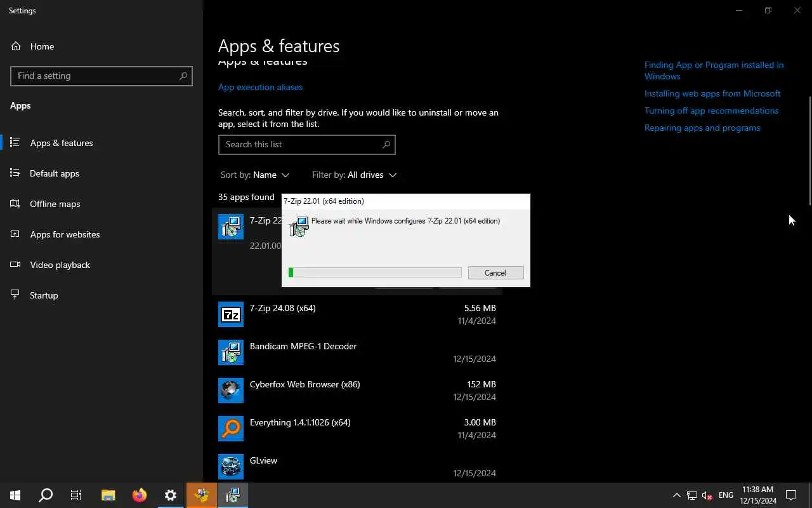Select the Cyberfox Web Browser icon
The image size is (812, 508).
click(231, 391)
